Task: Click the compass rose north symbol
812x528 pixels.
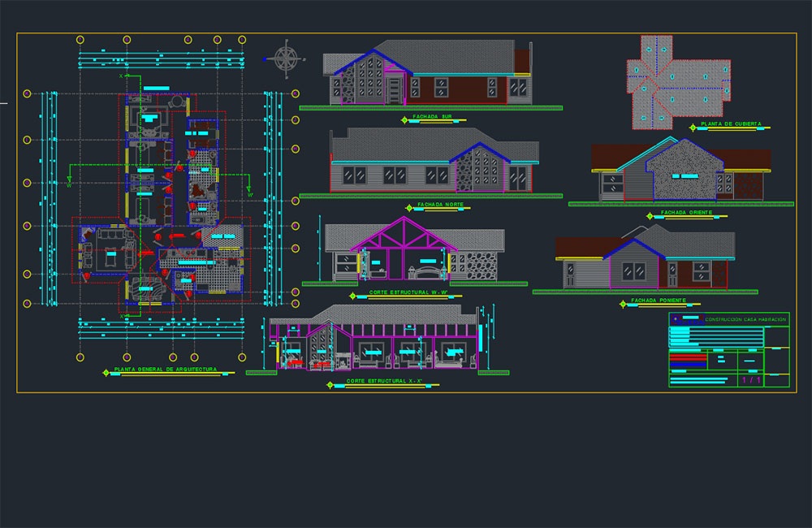Action: click(286, 58)
